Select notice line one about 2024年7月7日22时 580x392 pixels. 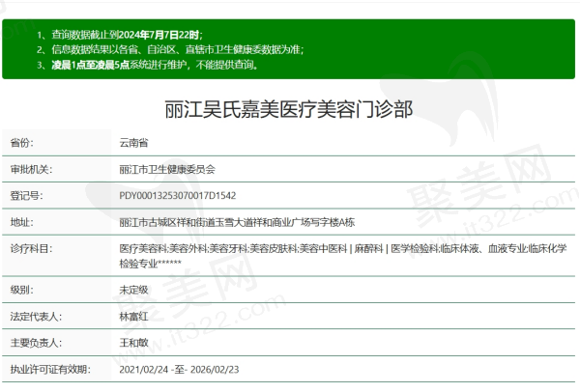click(120, 35)
